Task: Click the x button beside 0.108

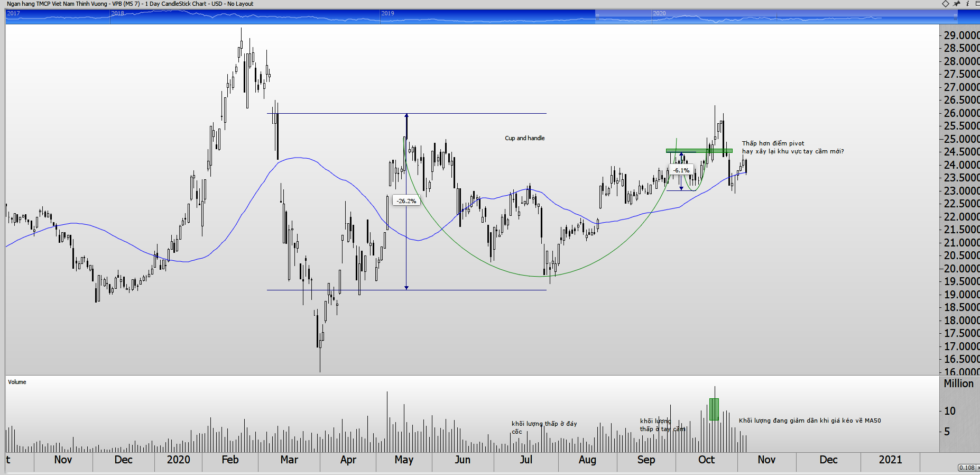Action: pos(978,468)
